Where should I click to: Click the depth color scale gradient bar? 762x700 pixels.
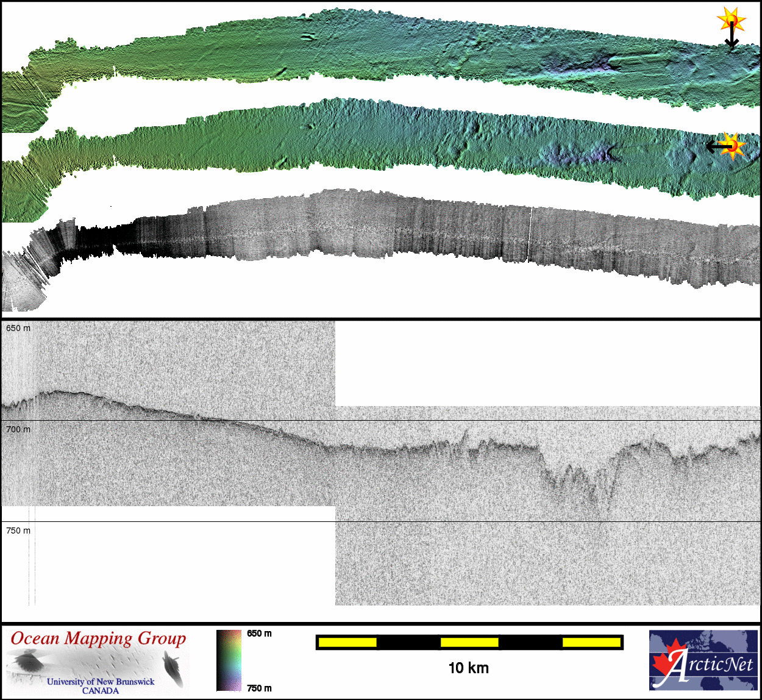click(229, 660)
